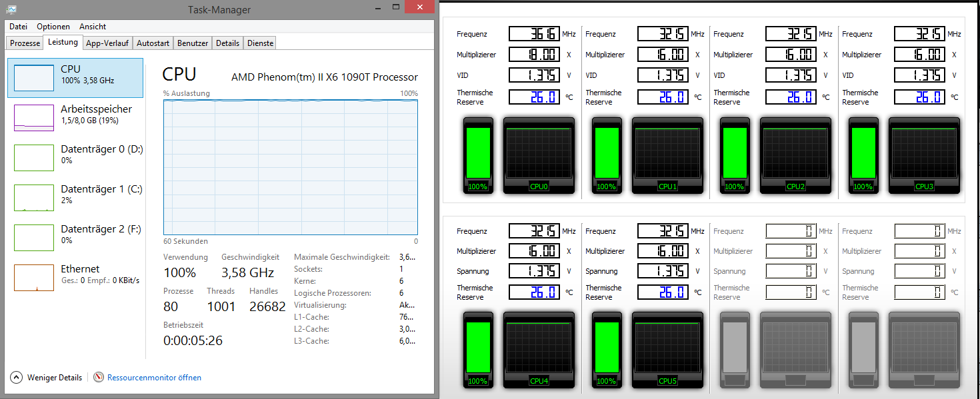Click the CPU3 Frequenz value field
Image resolution: width=980 pixels, height=399 pixels.
[919, 34]
